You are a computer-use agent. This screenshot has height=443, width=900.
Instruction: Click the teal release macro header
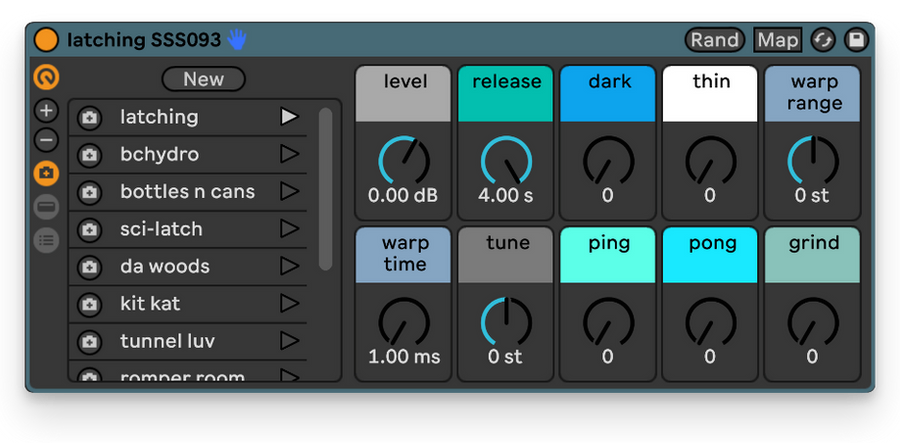pos(506,94)
